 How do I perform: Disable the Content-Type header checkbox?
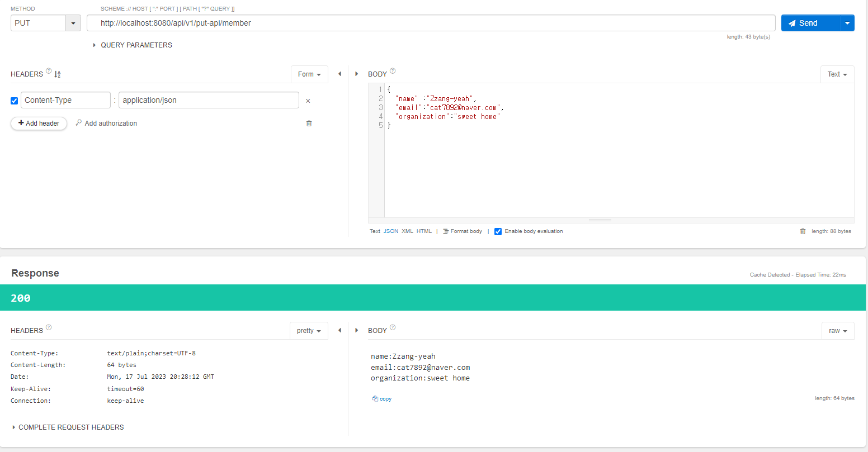tap(15, 101)
